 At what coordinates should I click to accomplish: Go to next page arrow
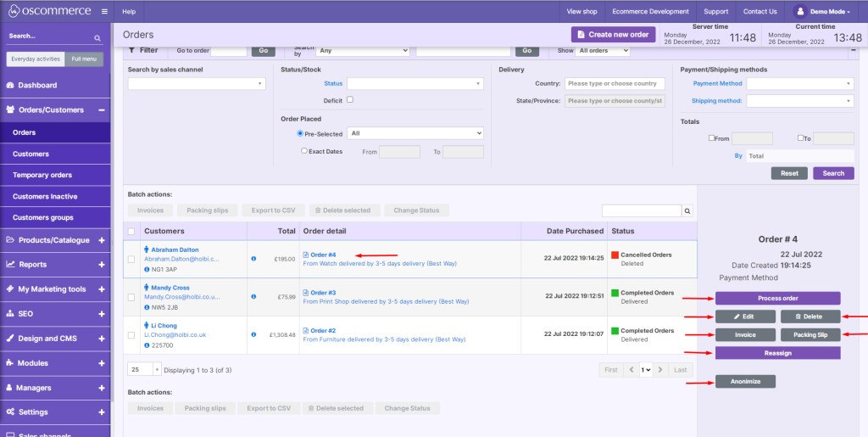point(659,370)
